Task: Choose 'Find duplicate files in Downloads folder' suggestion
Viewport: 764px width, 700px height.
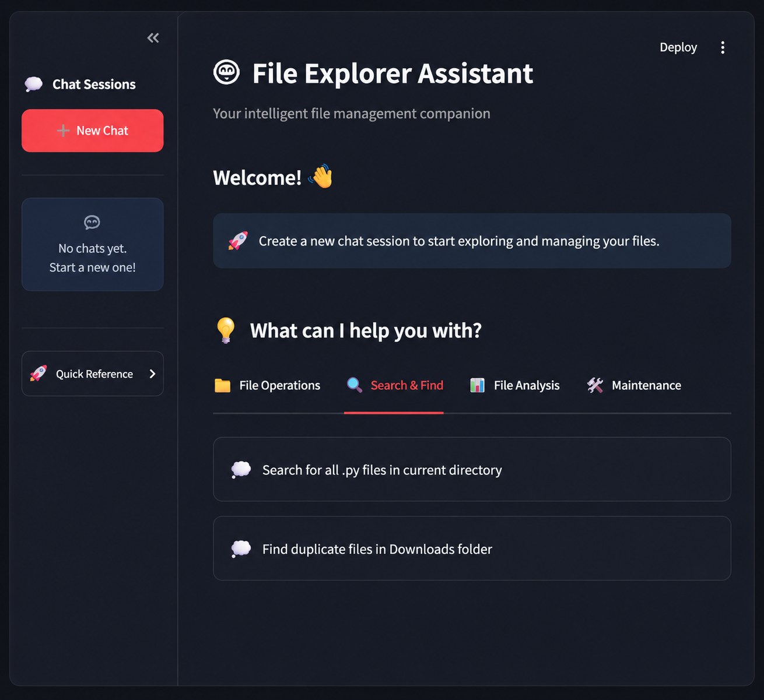Action: (x=472, y=548)
